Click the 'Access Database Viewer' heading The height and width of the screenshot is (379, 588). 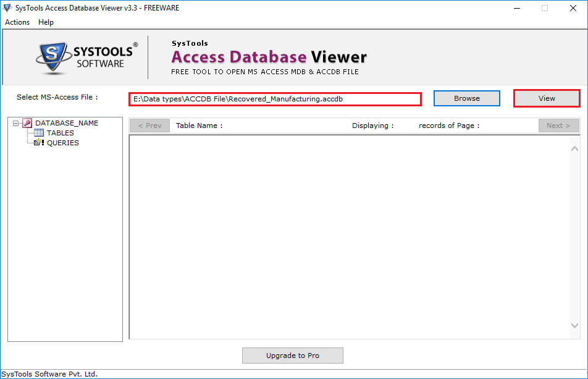pos(269,57)
